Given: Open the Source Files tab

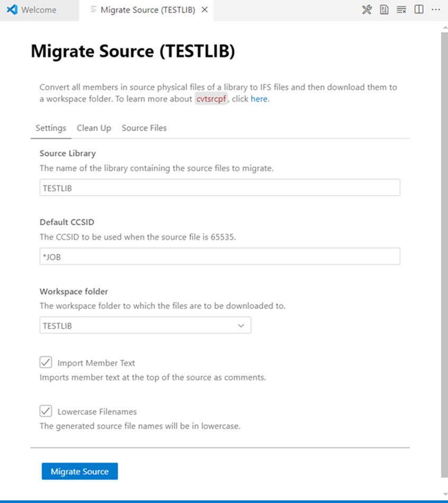Looking at the screenshot, I should pos(144,128).
